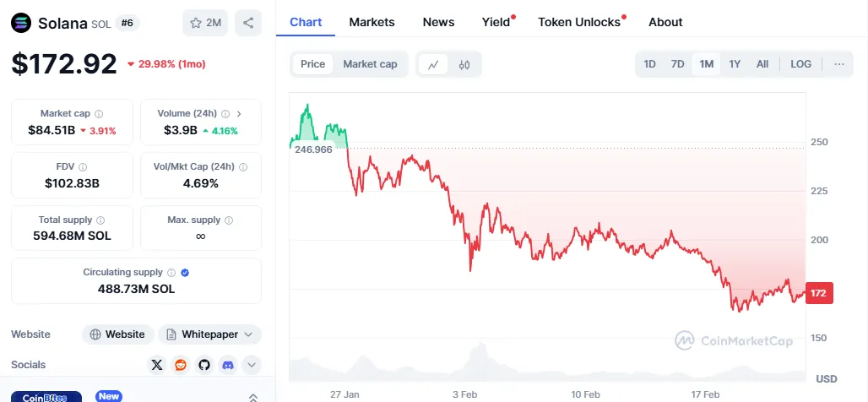The width and height of the screenshot is (868, 402).
Task: Click the Market cap info icon
Action: click(99, 113)
